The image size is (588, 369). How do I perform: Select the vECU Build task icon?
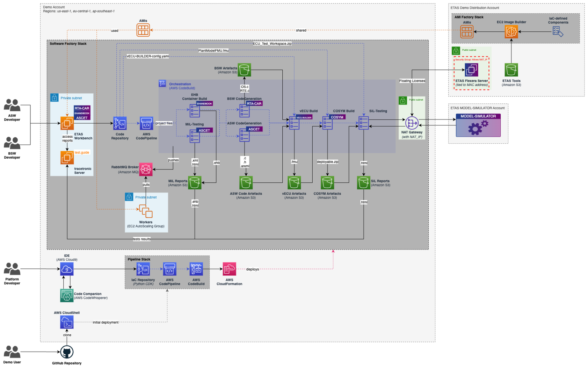(294, 123)
